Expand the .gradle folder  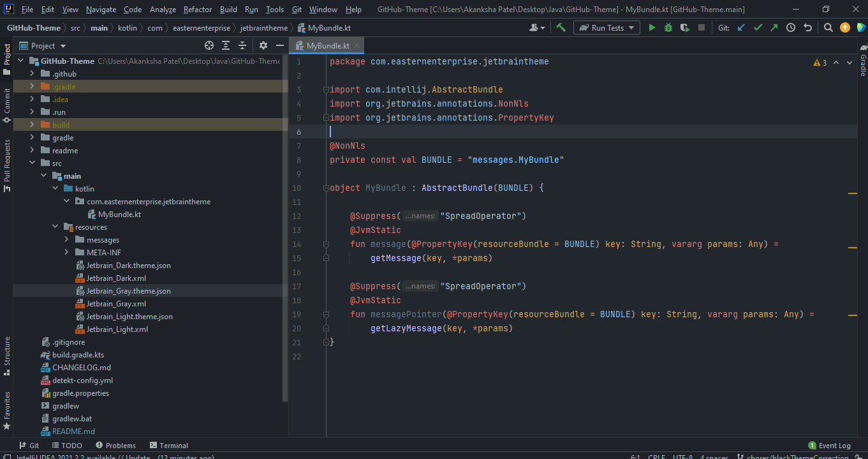coord(32,86)
